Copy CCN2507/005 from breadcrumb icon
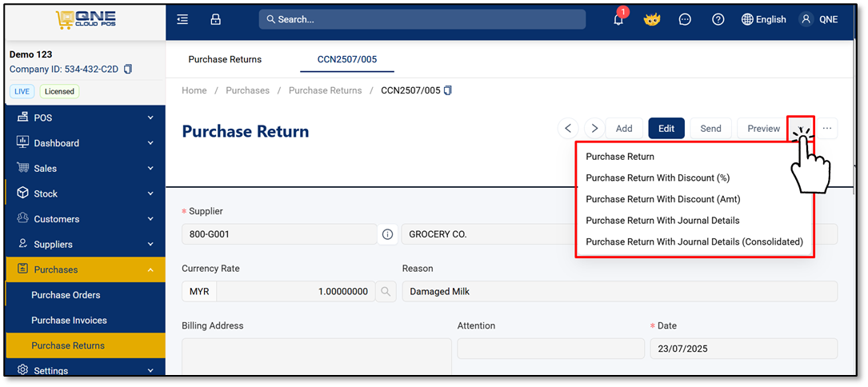This screenshot has height=387, width=868. click(448, 90)
